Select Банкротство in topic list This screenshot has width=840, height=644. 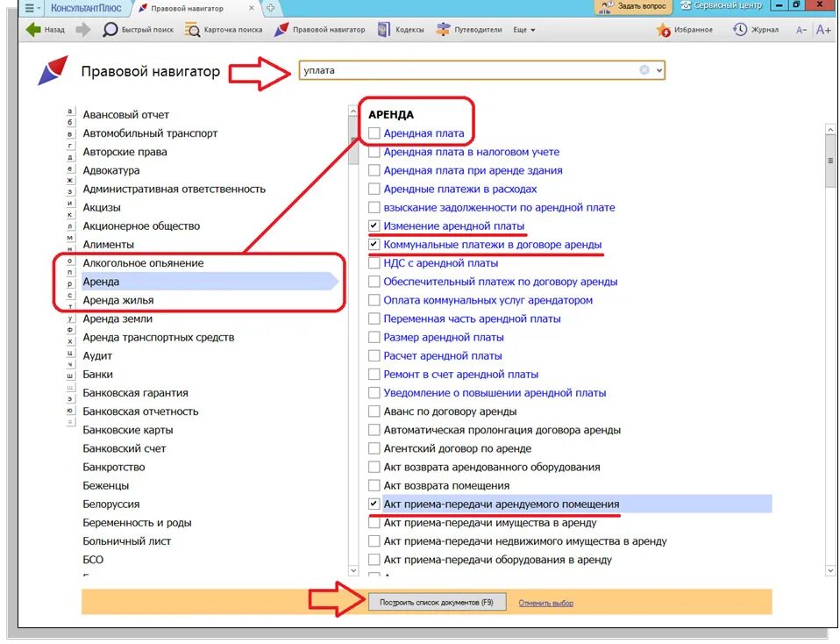114,467
